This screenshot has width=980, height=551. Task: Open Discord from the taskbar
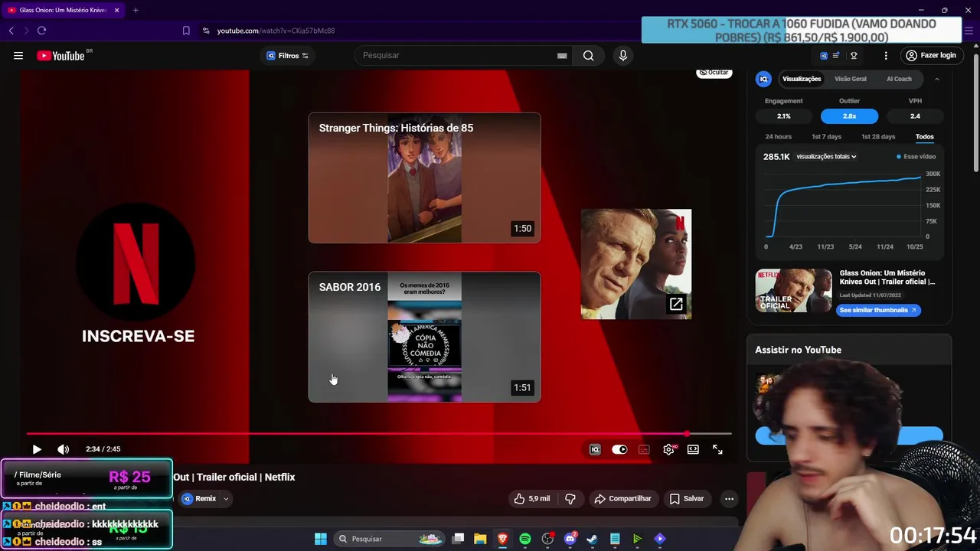click(570, 539)
